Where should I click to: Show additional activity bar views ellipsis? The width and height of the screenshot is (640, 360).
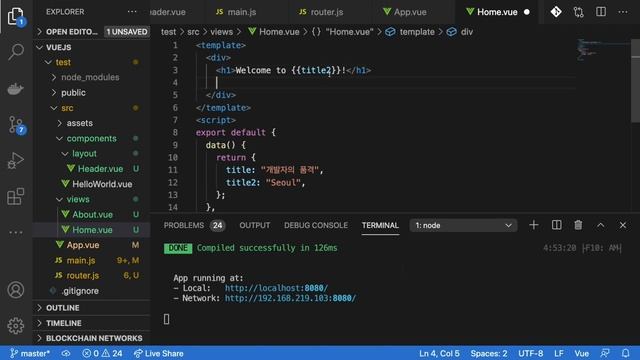click(16, 232)
